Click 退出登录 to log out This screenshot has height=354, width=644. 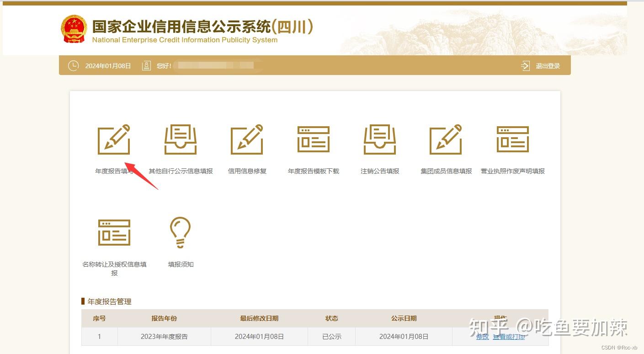pyautogui.click(x=548, y=65)
